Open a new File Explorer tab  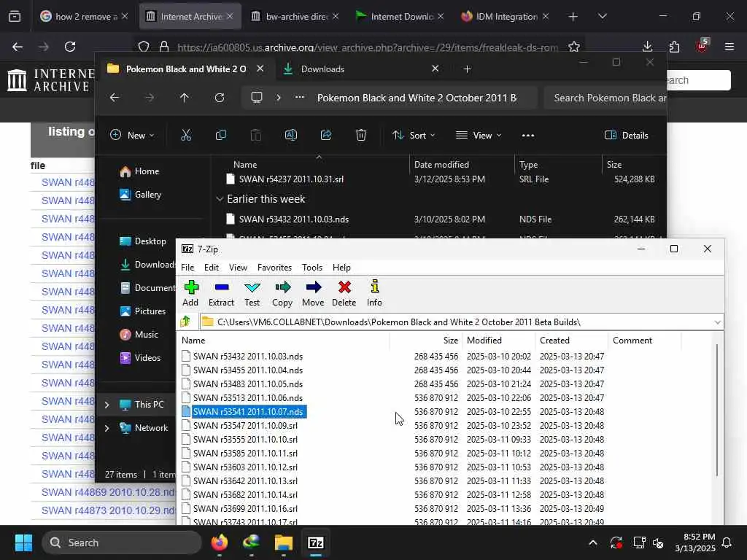click(468, 69)
